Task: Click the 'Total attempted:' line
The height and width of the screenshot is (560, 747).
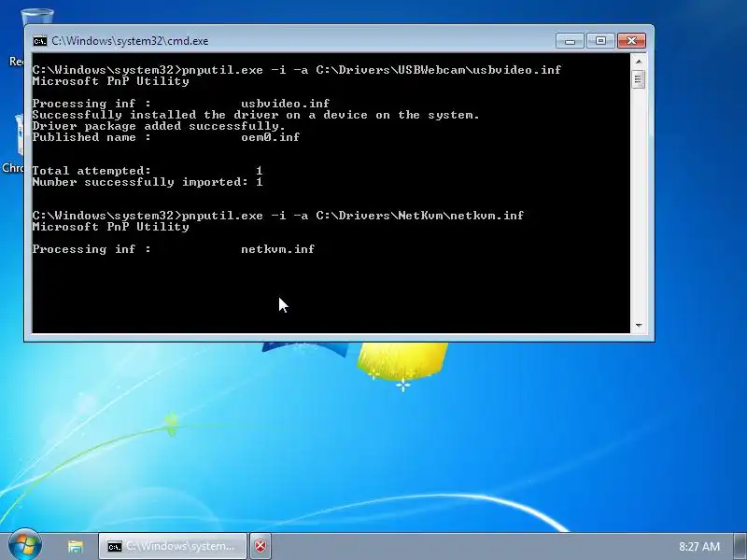Action: [148, 171]
